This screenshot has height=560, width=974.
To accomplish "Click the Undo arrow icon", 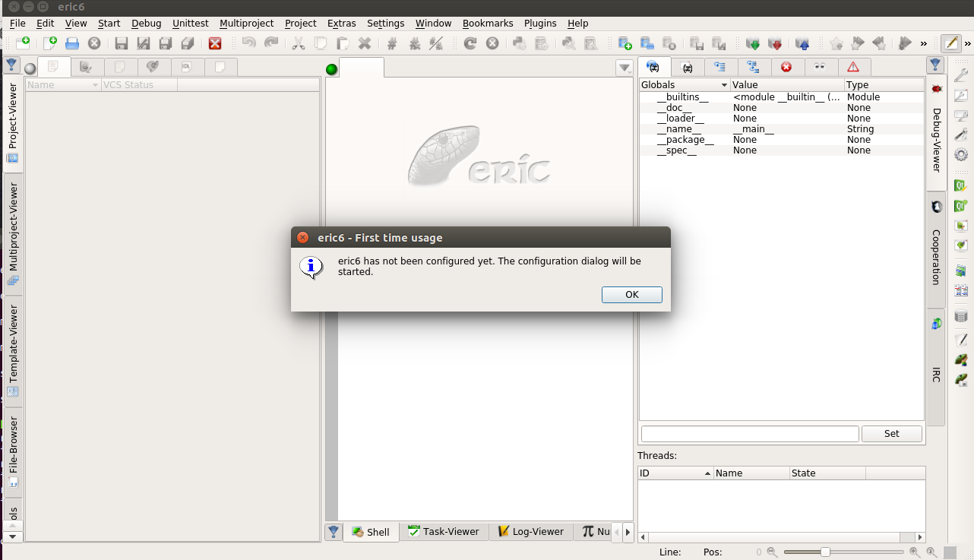I will (x=249, y=43).
